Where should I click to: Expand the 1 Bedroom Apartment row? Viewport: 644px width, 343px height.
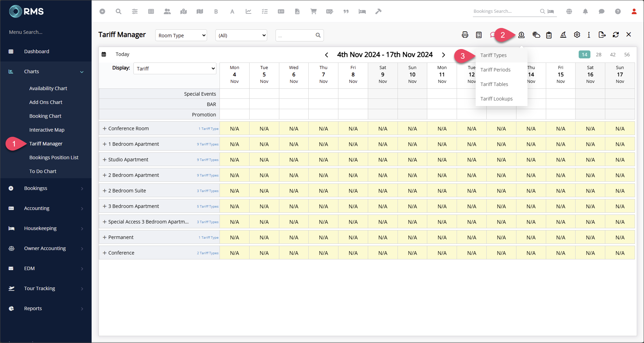click(104, 144)
